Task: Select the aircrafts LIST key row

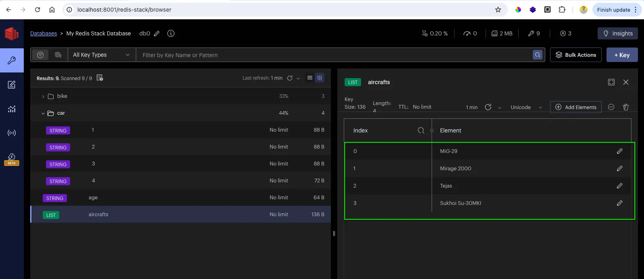Action: 181,215
